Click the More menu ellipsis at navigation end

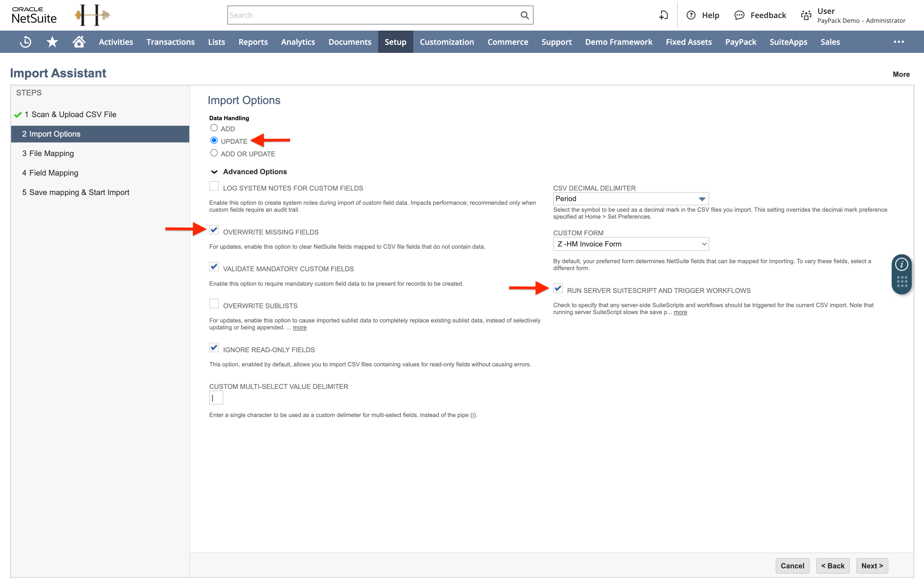tap(899, 41)
